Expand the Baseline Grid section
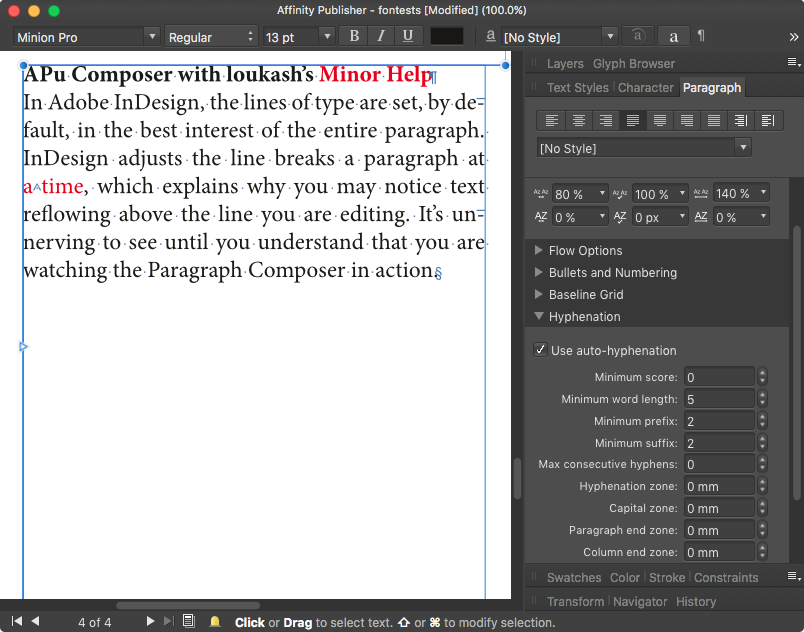This screenshot has width=804, height=632. click(538, 294)
